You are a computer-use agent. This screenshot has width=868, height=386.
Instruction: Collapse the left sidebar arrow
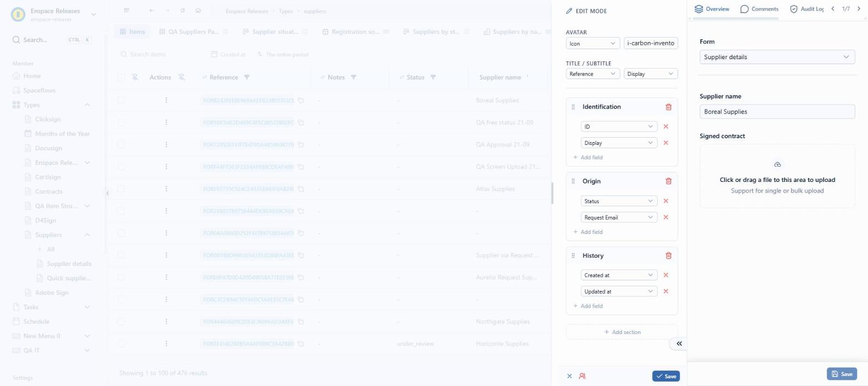coord(107,193)
